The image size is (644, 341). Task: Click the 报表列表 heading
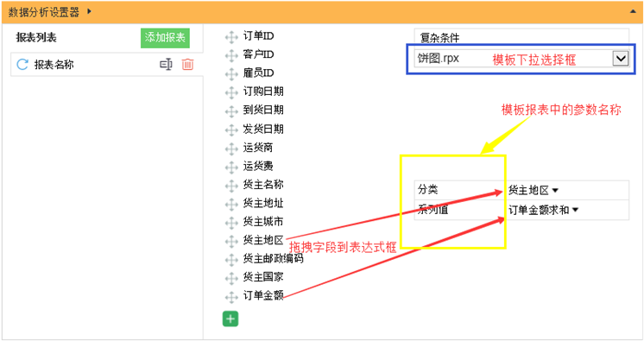click(36, 37)
